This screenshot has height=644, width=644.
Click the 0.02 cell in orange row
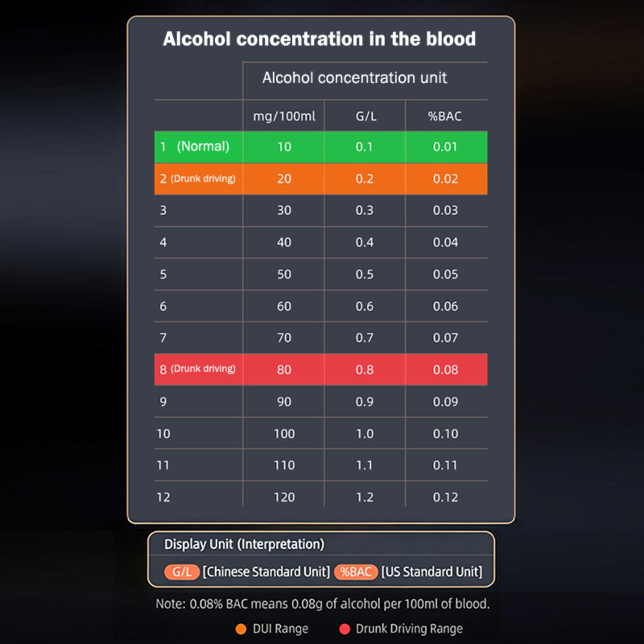tap(445, 179)
